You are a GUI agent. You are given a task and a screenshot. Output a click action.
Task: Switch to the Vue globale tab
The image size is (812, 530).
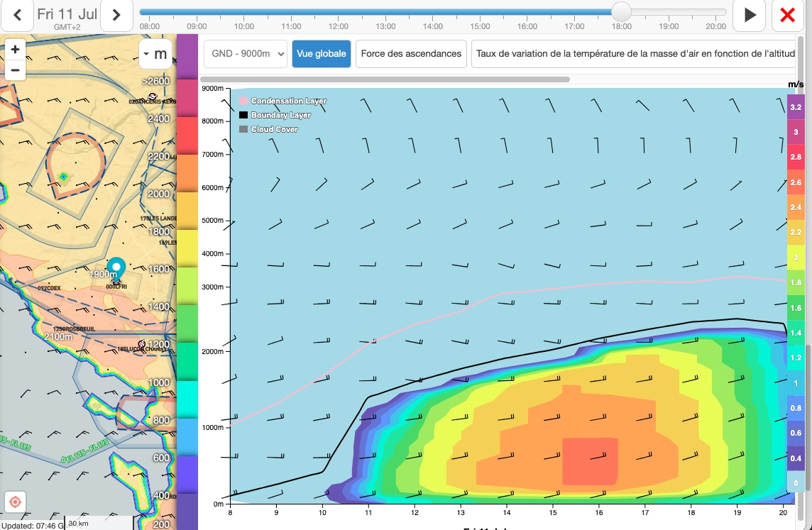[321, 53]
